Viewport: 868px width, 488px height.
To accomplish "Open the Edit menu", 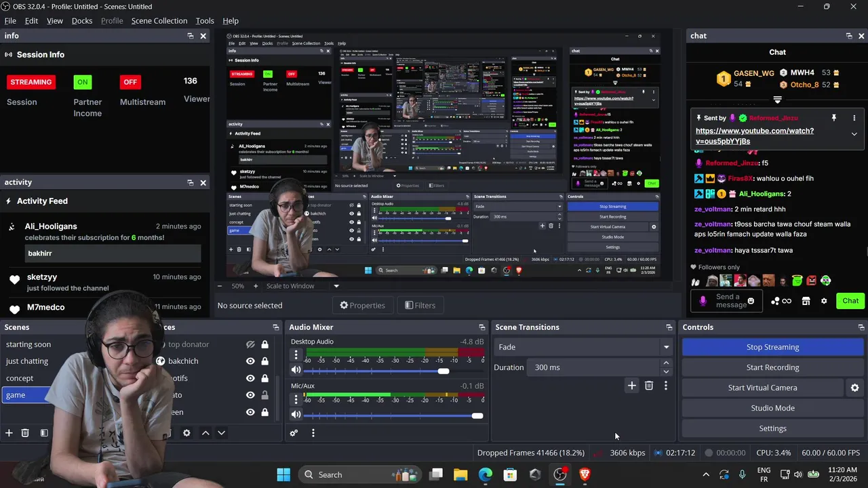I will tap(31, 20).
